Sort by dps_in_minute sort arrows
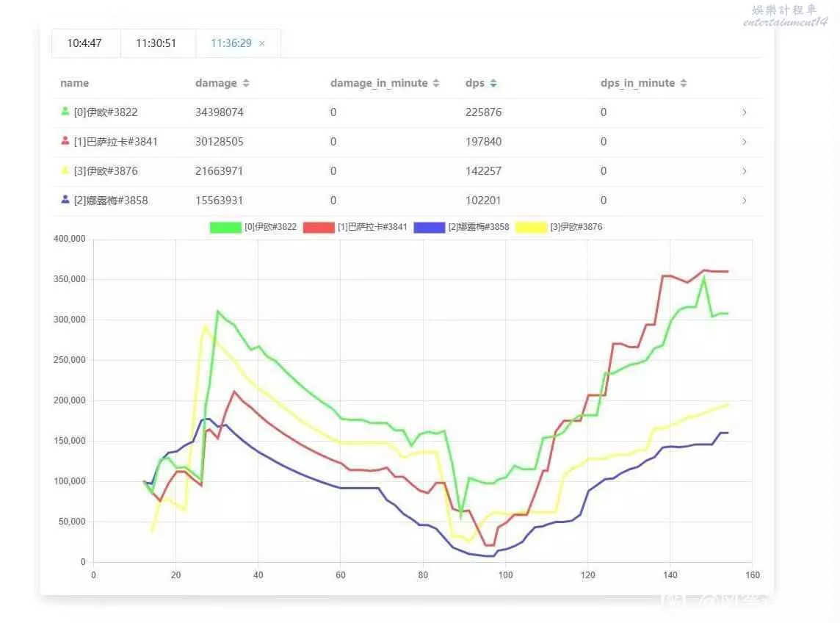 (x=684, y=84)
